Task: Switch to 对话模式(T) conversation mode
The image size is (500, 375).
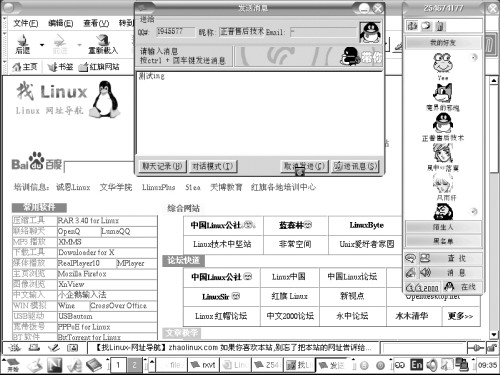Action: 213,166
